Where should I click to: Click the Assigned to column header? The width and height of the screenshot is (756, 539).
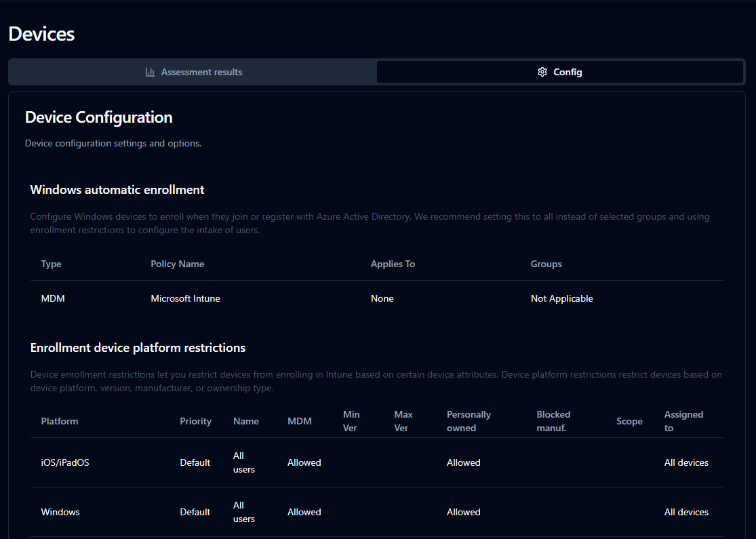(683, 421)
